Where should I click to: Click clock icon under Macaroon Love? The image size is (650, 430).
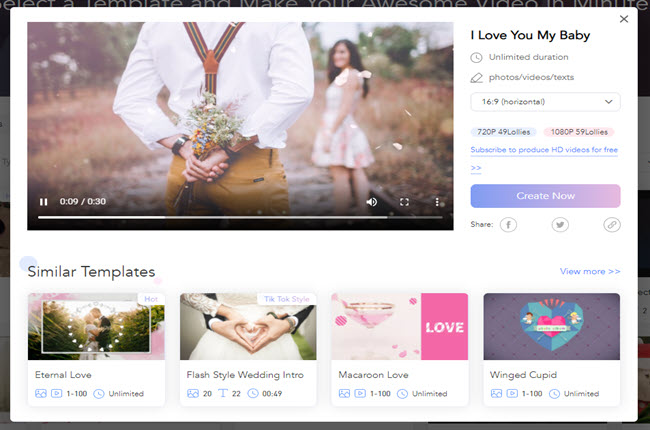click(403, 394)
